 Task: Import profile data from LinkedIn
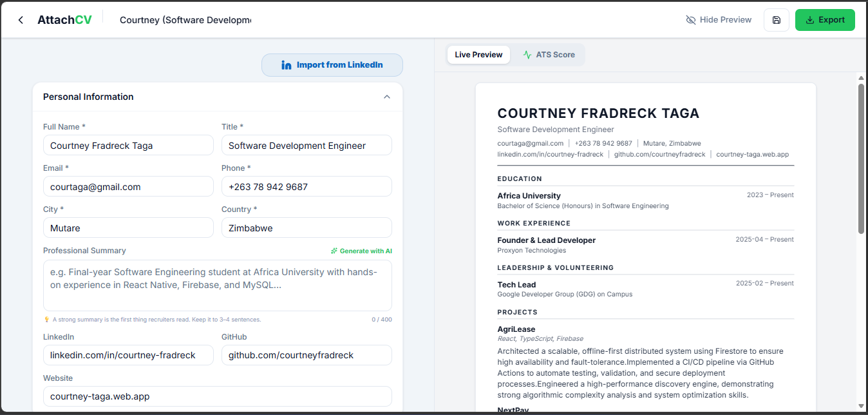pos(332,65)
